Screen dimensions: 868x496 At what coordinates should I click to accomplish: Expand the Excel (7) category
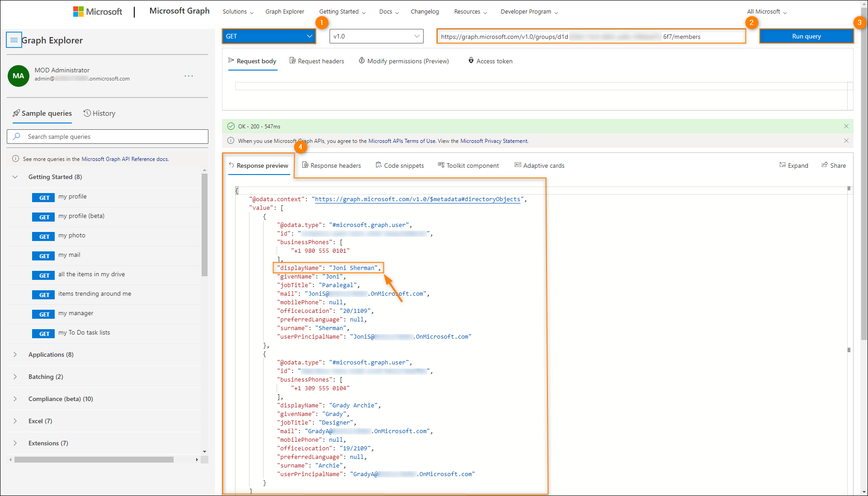(x=104, y=421)
